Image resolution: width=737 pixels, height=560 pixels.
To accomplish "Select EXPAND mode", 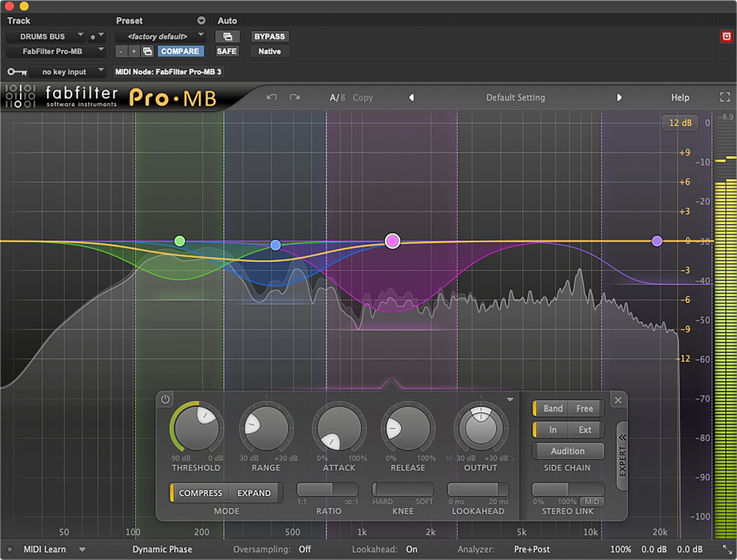I will tap(254, 493).
